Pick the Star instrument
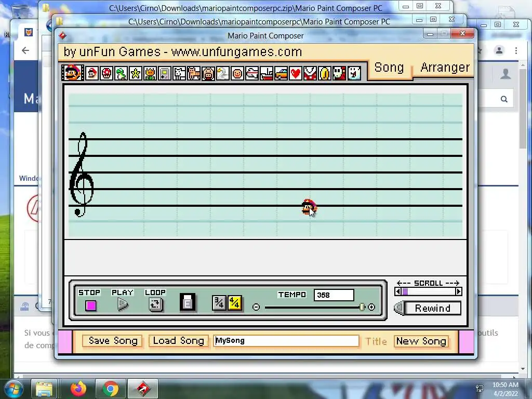This screenshot has width=532, height=399. 136,73
